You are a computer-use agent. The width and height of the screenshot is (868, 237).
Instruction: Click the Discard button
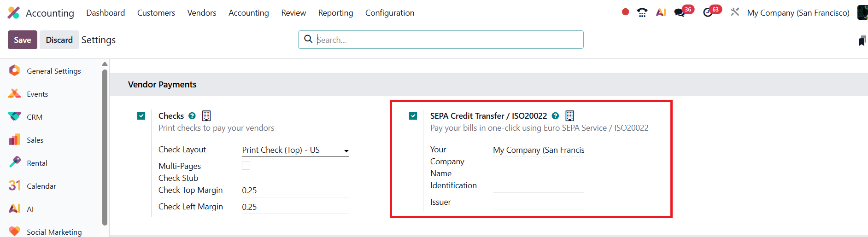pos(59,40)
